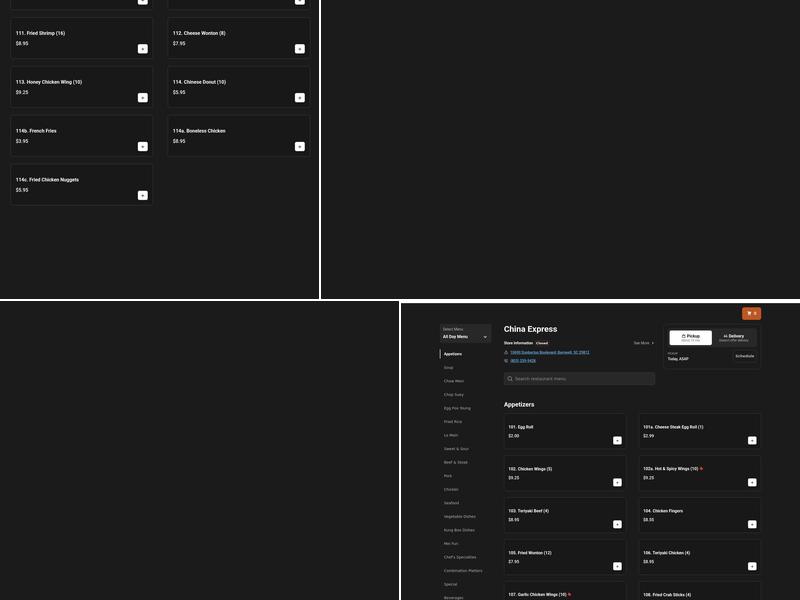Go to the Seafood menu section

452,503
